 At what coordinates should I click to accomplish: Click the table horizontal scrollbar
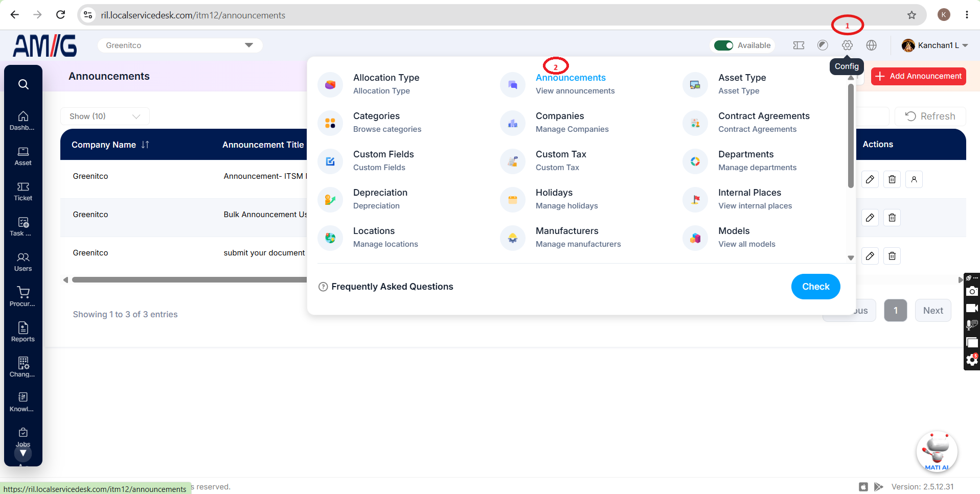(x=189, y=279)
